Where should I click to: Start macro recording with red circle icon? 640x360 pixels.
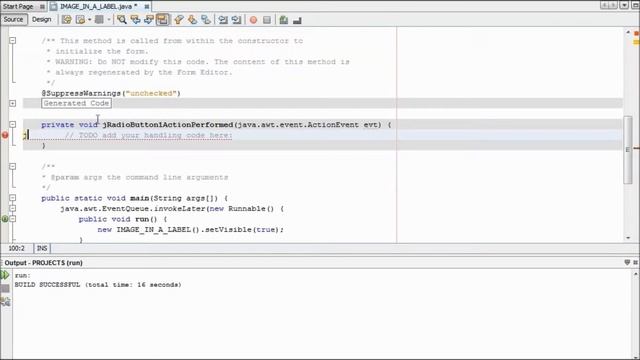pyautogui.click(x=253, y=20)
